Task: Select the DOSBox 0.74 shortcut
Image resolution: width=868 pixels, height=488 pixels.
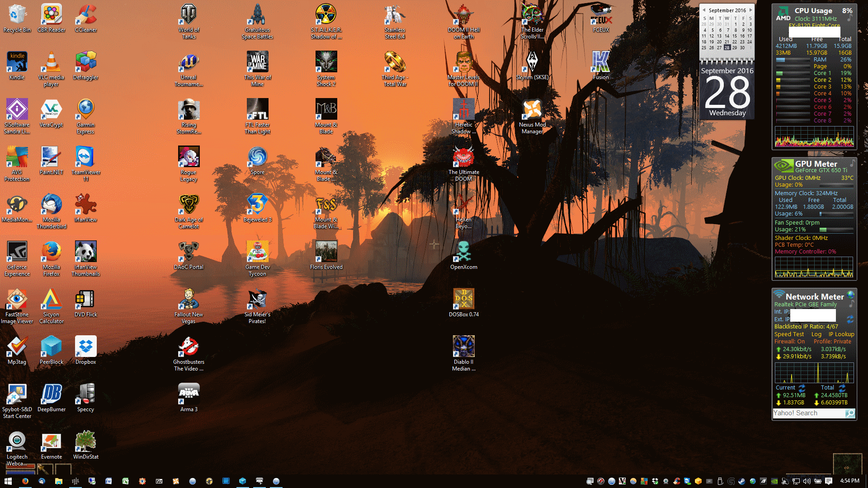Action: [463, 303]
